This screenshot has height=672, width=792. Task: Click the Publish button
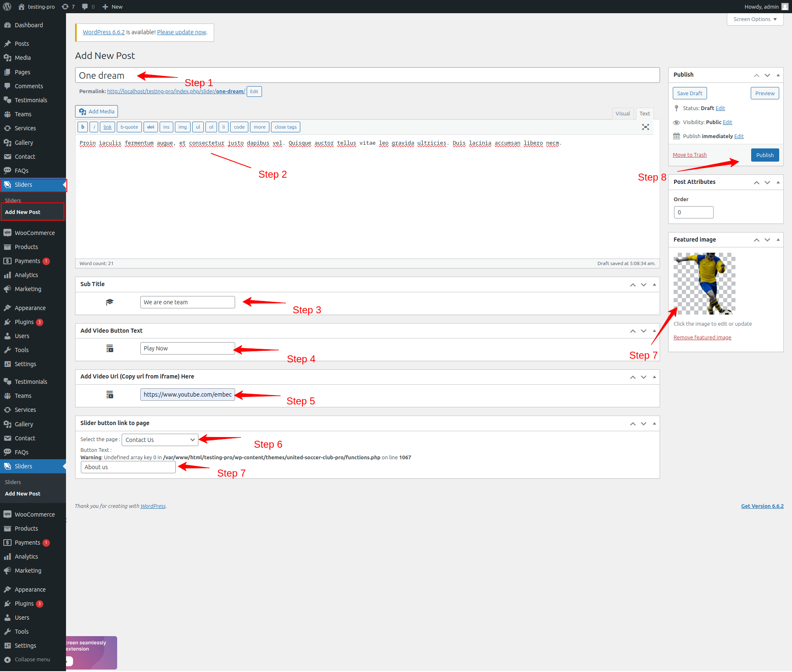764,154
